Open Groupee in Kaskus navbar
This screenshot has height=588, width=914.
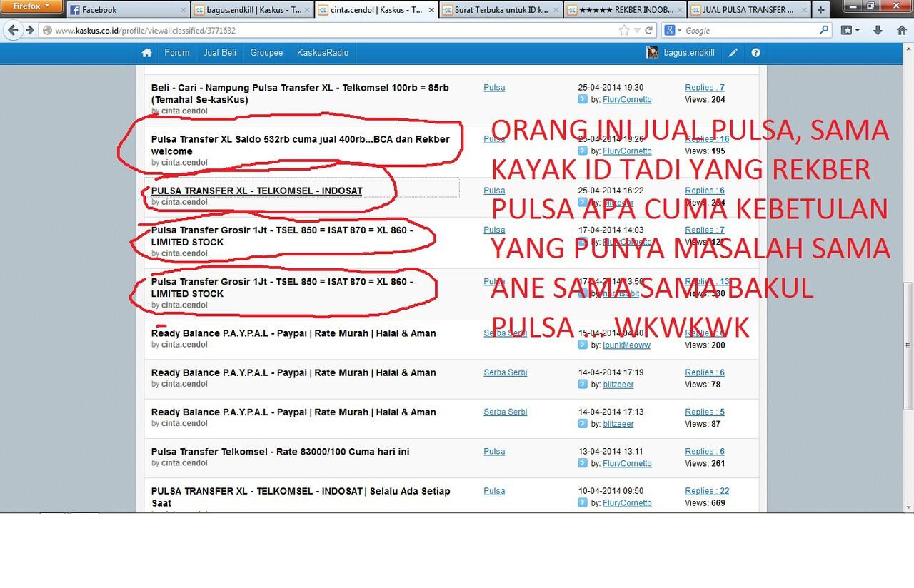tap(266, 53)
